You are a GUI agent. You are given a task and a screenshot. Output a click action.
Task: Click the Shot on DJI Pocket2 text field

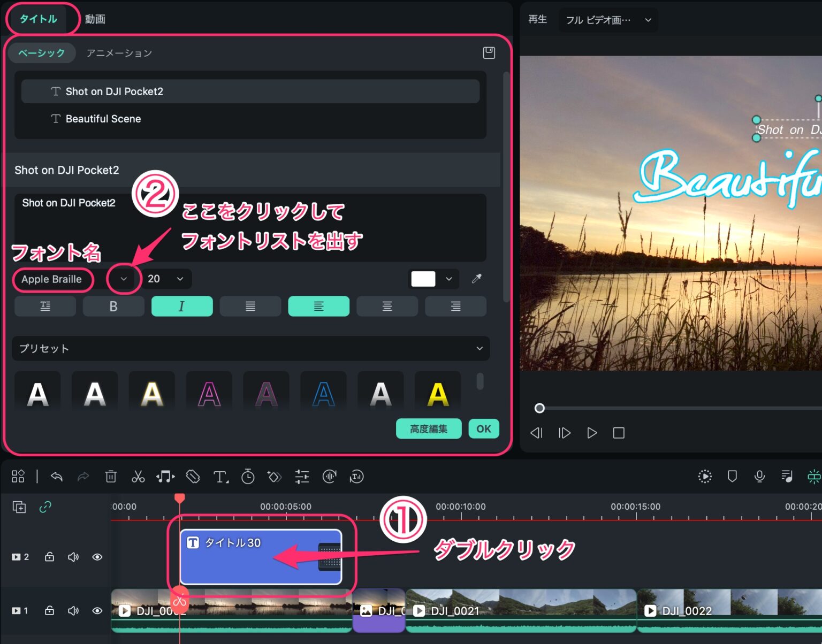(250, 227)
